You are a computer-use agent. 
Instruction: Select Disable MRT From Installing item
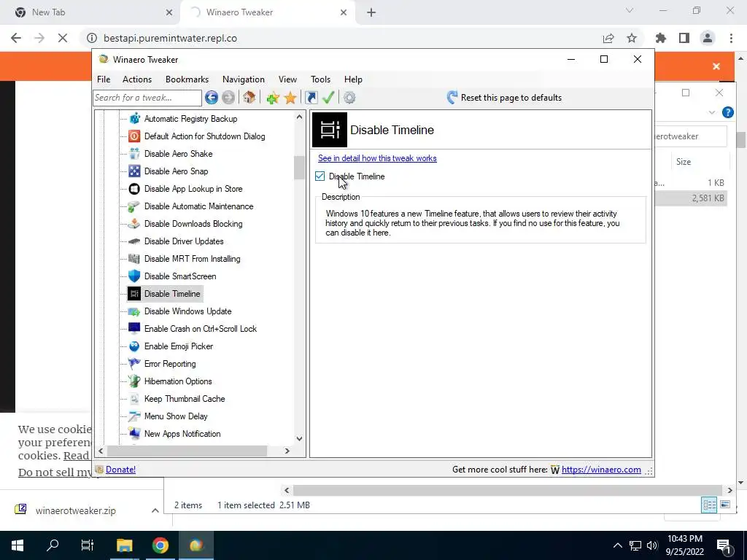click(x=192, y=259)
